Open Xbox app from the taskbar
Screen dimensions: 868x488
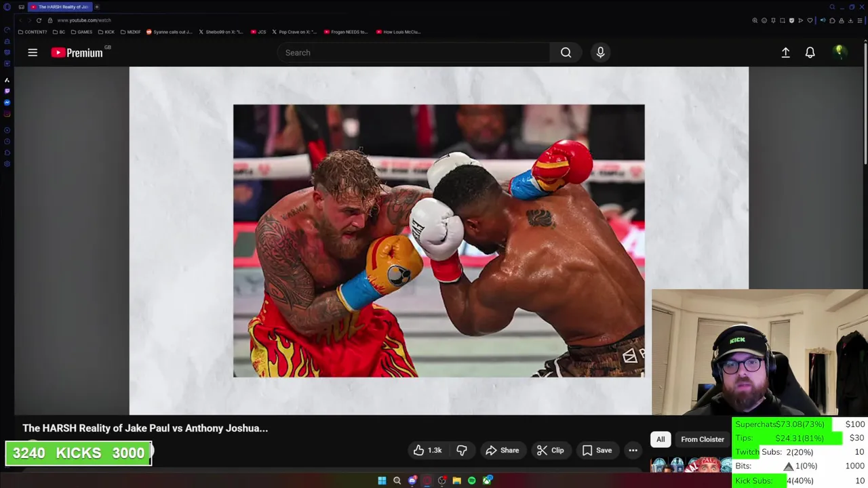pyautogui.click(x=487, y=481)
